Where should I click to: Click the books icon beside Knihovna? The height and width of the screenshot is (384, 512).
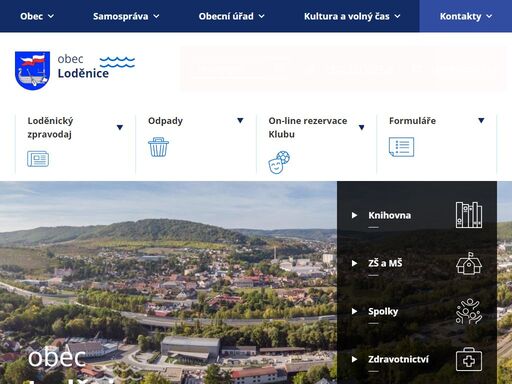469,215
